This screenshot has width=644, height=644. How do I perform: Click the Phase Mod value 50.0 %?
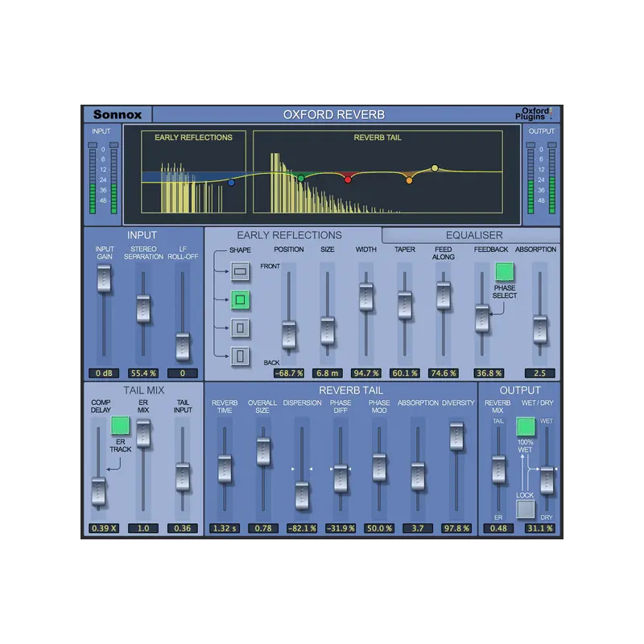click(379, 529)
